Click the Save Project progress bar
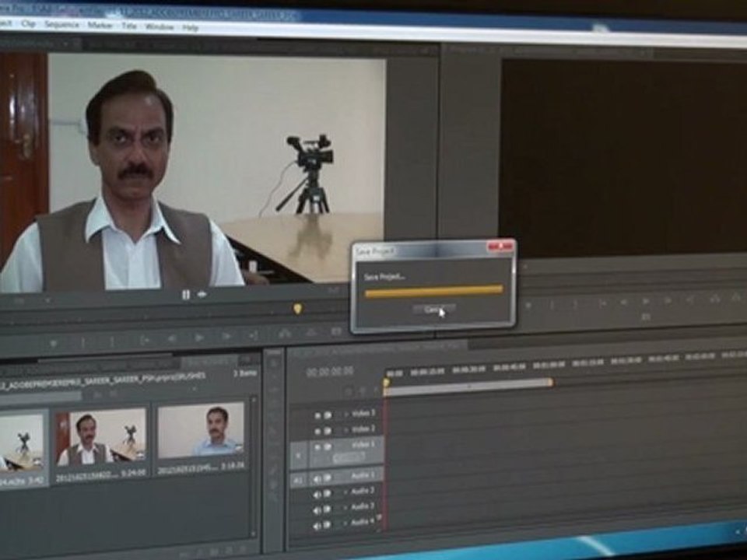Viewport: 747px width, 560px height. pos(433,290)
